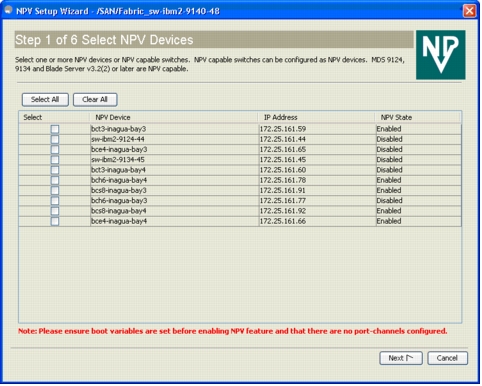The height and width of the screenshot is (386, 482).
Task: Click IP address 172.25.161.65
Action: pyautogui.click(x=283, y=149)
